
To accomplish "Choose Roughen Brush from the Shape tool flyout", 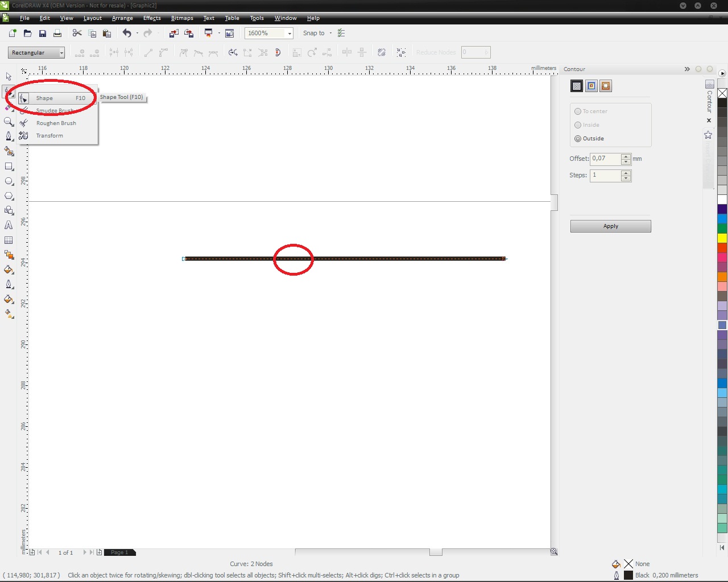I will (x=56, y=123).
